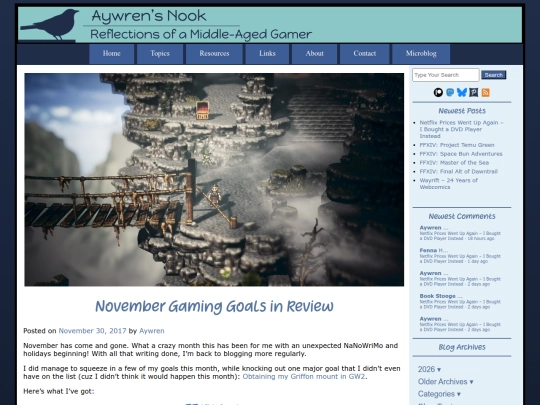Open FFXIV: Project Temu Green post
Image resolution: width=540 pixels, height=405 pixels.
coord(457,145)
